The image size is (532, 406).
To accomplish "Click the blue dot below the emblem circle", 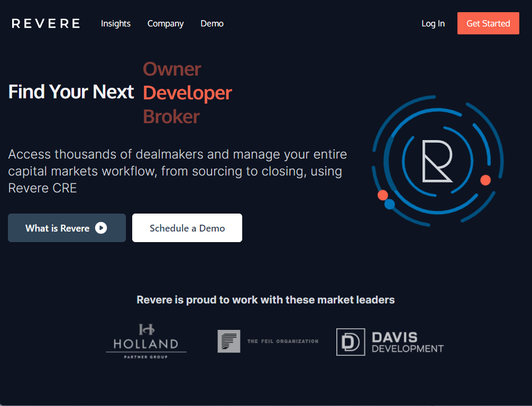I will tap(390, 203).
